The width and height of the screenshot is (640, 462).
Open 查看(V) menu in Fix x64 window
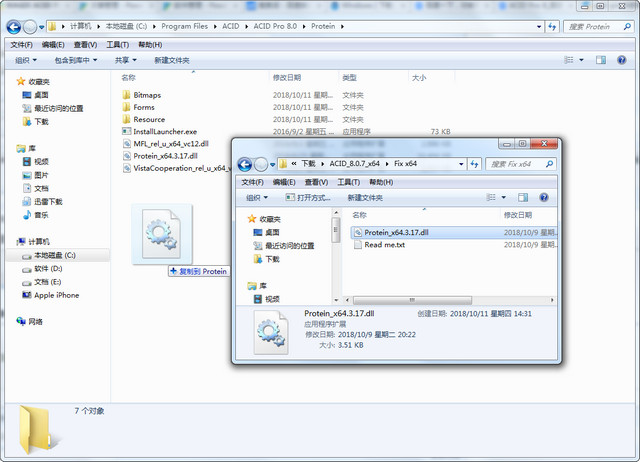click(x=317, y=182)
